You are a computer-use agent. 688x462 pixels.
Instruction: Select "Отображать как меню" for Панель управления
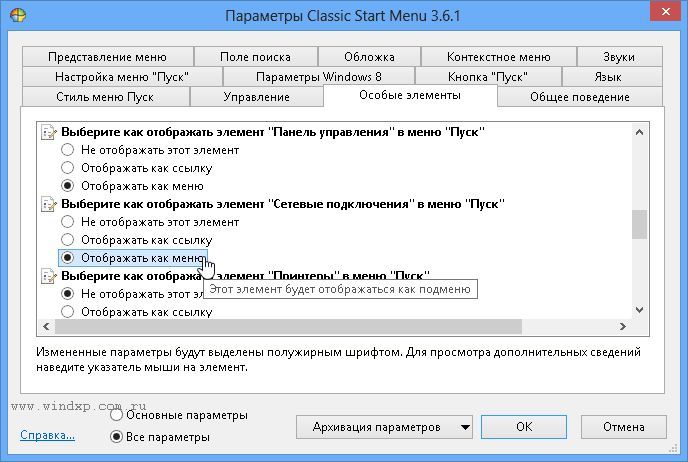pos(132,186)
